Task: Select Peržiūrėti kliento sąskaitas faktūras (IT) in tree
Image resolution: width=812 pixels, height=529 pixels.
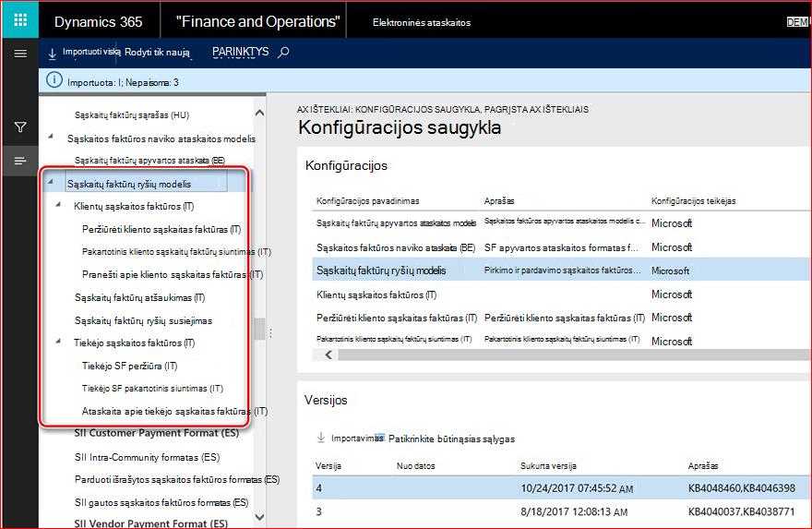Action: [x=161, y=229]
